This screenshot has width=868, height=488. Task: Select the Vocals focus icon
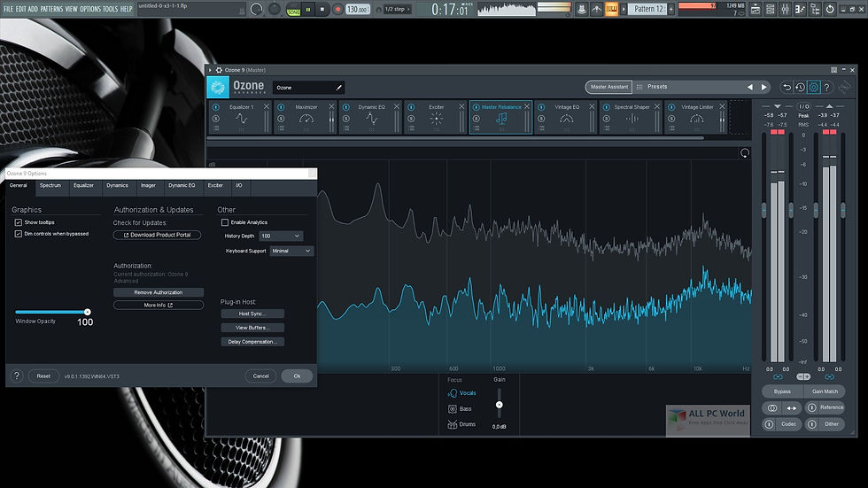[x=453, y=393]
